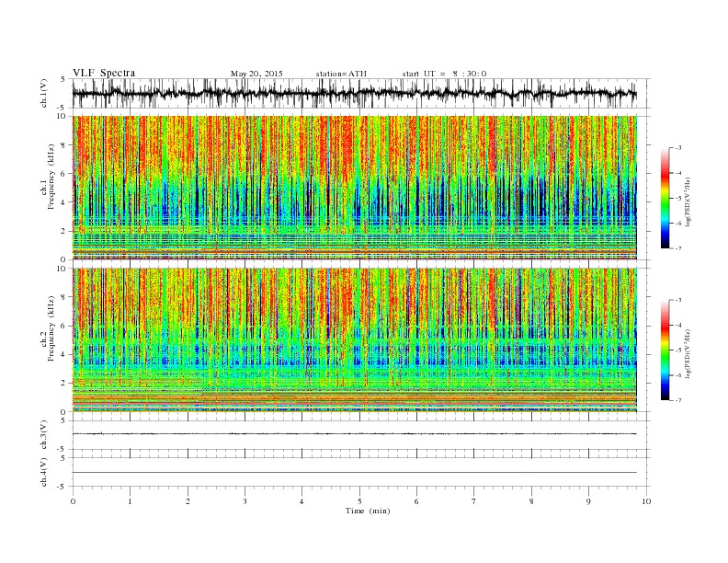Click the "-3" tick on ch.1 color bar
Image resolution: width=728 pixels, height=563 pixels.
pos(678,148)
